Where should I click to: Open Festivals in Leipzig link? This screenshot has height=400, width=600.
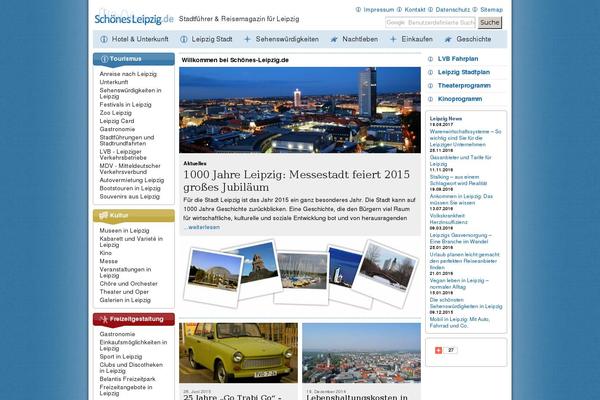126,104
